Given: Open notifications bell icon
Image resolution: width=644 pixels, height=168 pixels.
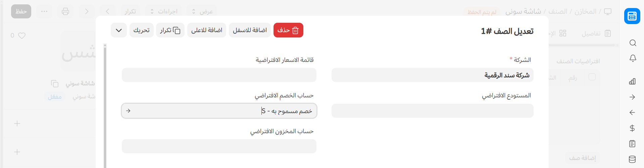Looking at the screenshot, I should [x=633, y=58].
